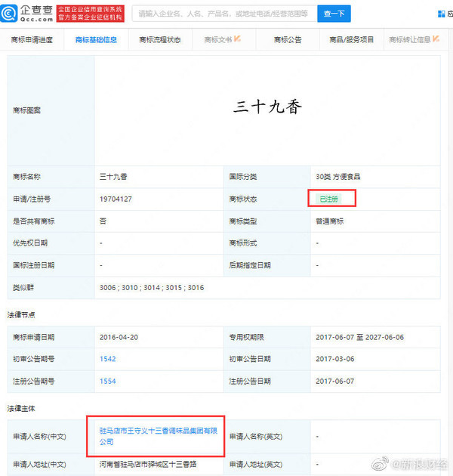Viewport: 453px width, 476px height.
Task: Click the 普通商标 trademark type value
Action: coord(329,221)
